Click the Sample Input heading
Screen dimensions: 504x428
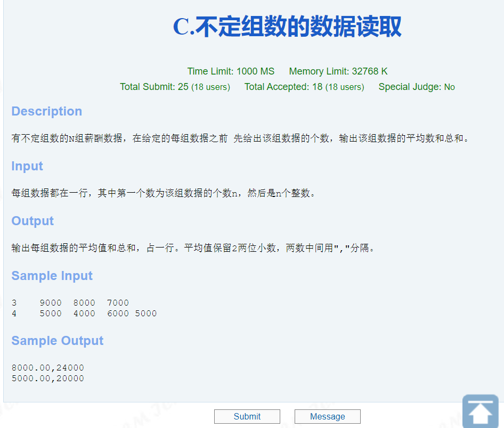[x=52, y=276]
